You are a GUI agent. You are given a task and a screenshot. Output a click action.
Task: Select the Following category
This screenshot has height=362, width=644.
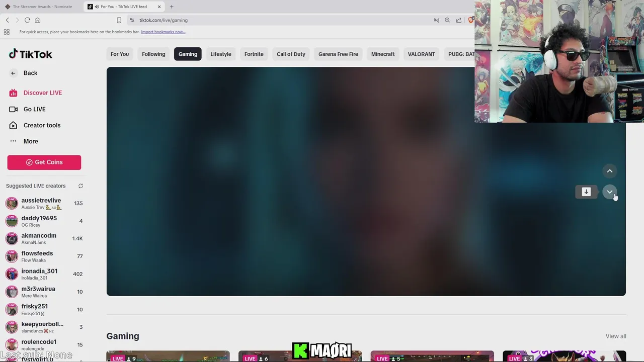[153, 54]
